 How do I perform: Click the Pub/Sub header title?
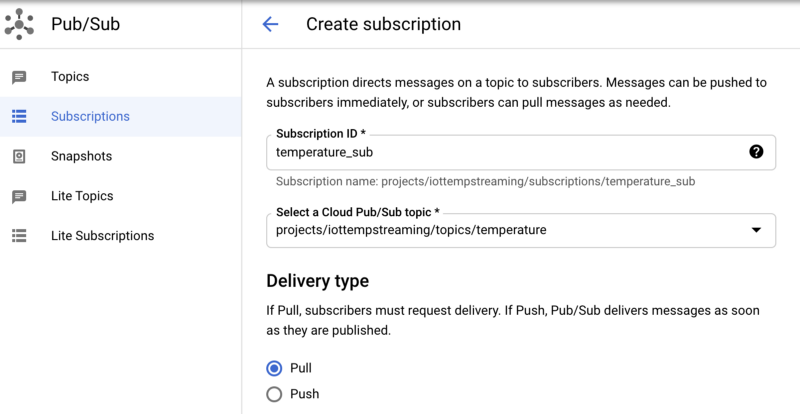pyautogui.click(x=85, y=24)
